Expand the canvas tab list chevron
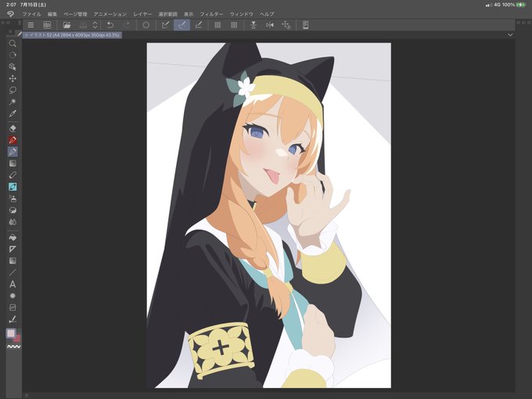 click(510, 35)
